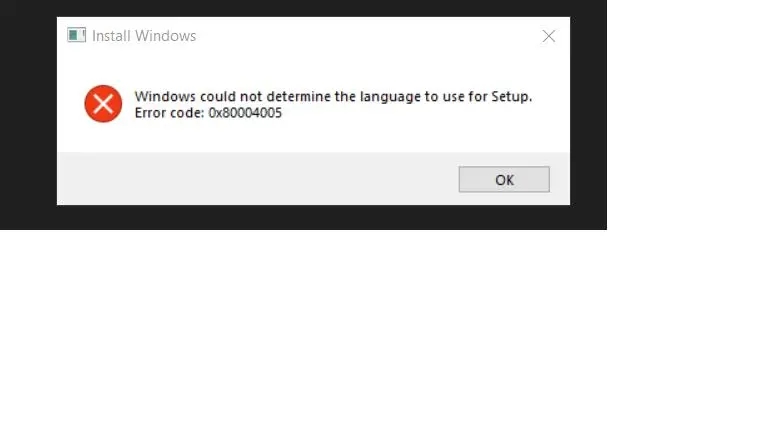This screenshot has width=768, height=432.
Task: Click the dark backdrop beneath the dialog
Action: coord(304,217)
